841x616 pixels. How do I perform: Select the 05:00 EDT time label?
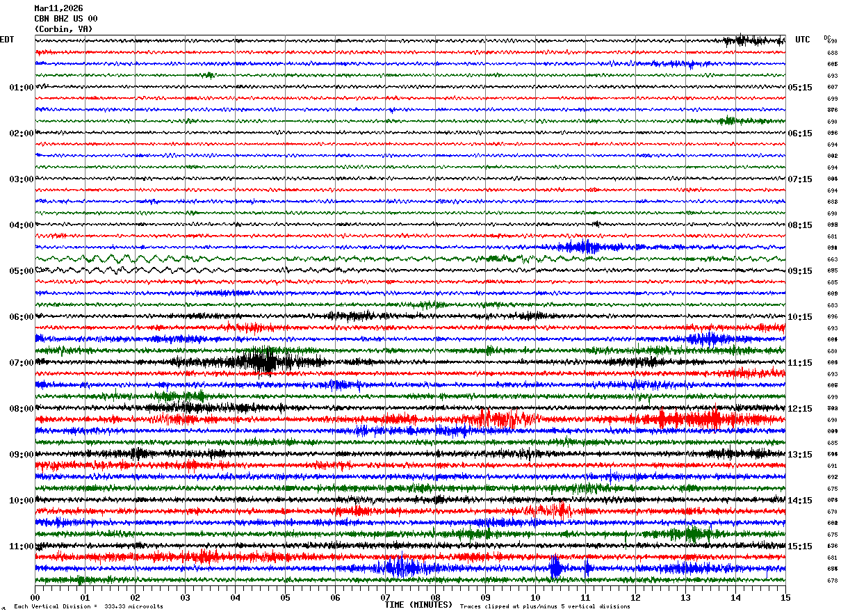[x=22, y=271]
